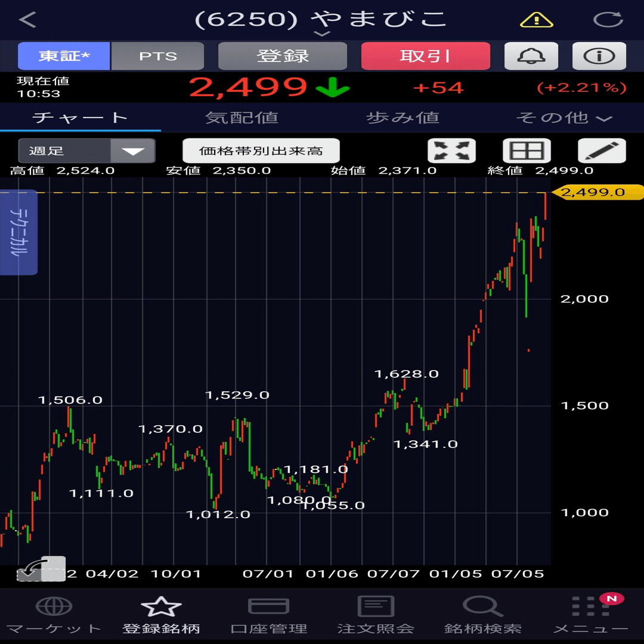The width and height of the screenshot is (644, 644).
Task: Tap the 1,370.0 chart label
Action: pyautogui.click(x=170, y=429)
